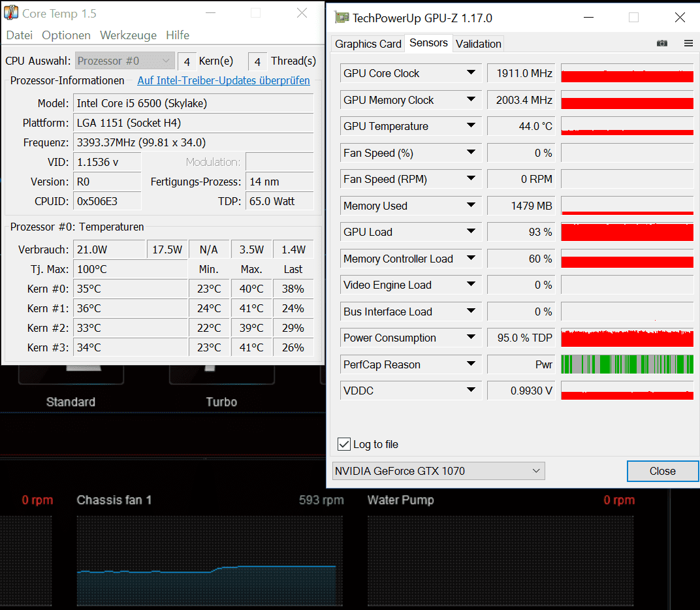Open the NVIDIA GeForce GTX 1070 selector

point(439,471)
